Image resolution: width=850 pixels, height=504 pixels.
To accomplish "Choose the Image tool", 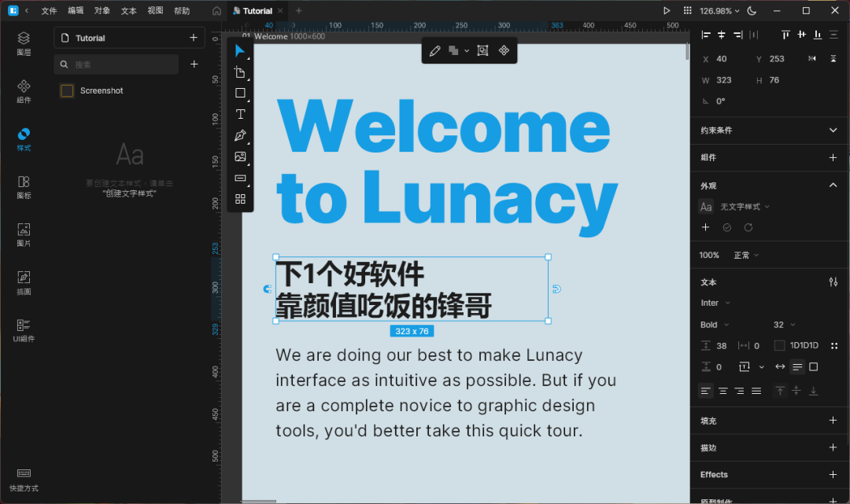I will click(x=240, y=156).
